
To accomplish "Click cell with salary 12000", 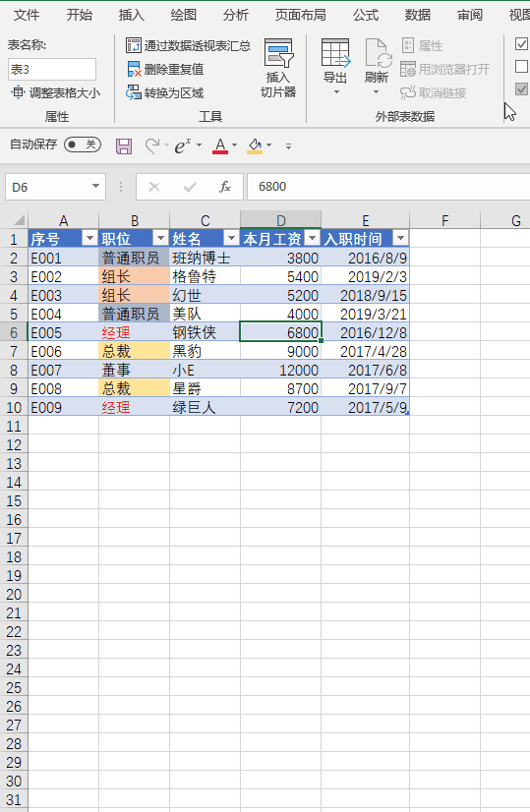I will 281,370.
